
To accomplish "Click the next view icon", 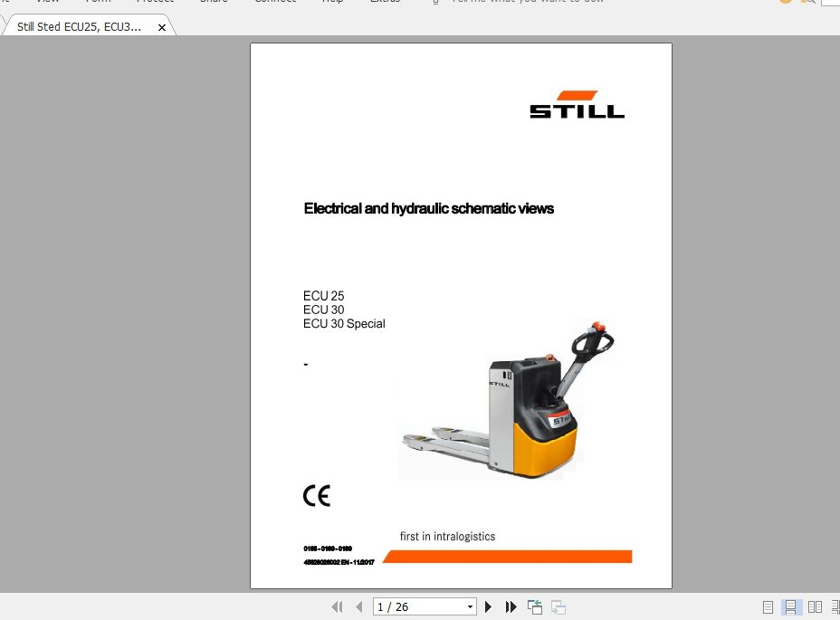I will (558, 607).
